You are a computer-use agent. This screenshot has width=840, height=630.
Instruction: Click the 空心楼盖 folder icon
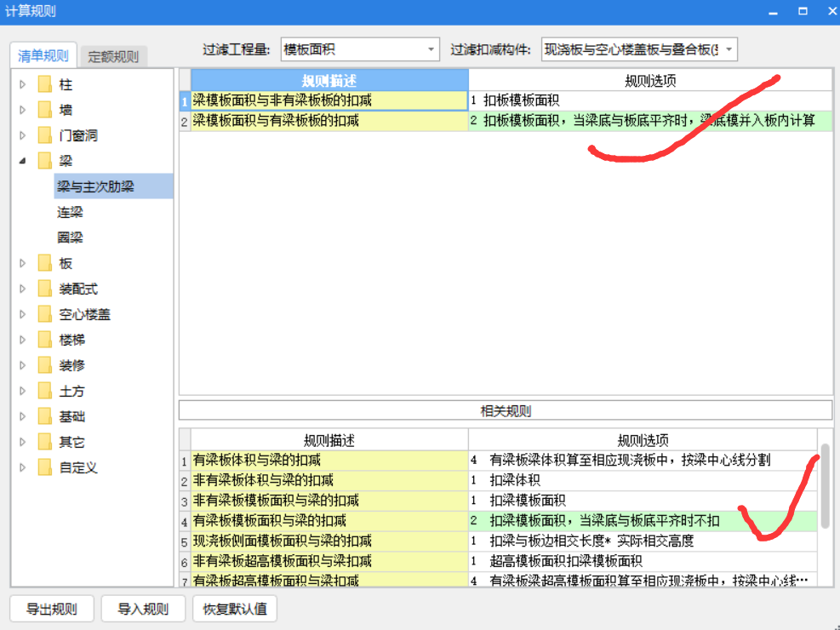pos(45,314)
